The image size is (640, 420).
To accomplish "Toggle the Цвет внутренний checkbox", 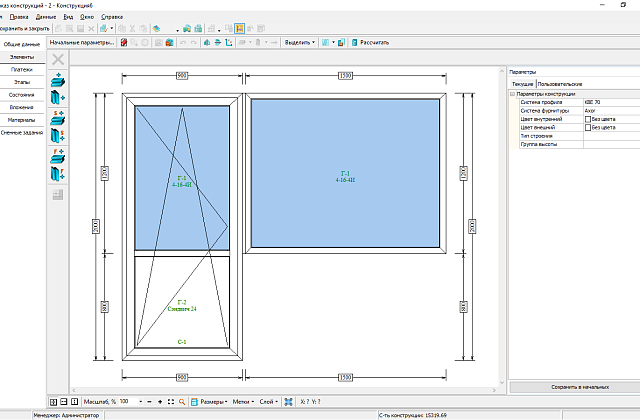I will [588, 119].
